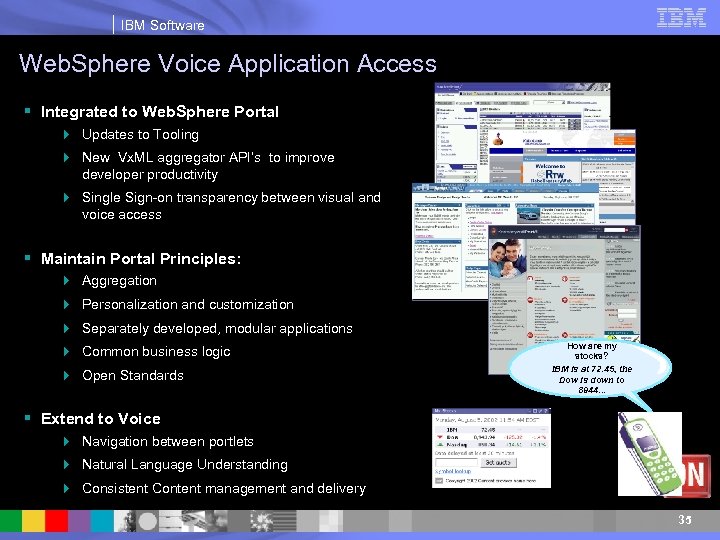This screenshot has height=540, width=720.
Task: Click the Symbol lookup link
Action: pos(453,472)
